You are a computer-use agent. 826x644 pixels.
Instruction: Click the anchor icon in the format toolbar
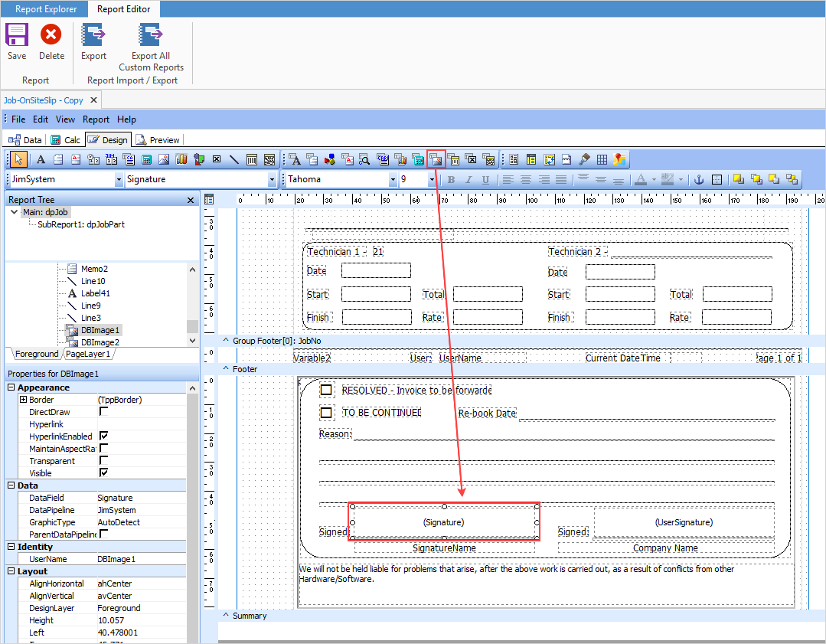[x=697, y=179]
